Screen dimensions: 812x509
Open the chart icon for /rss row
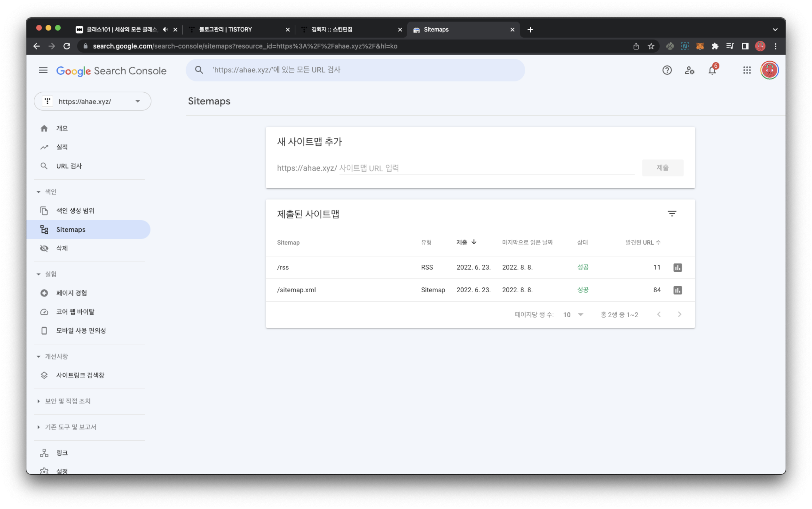(678, 267)
